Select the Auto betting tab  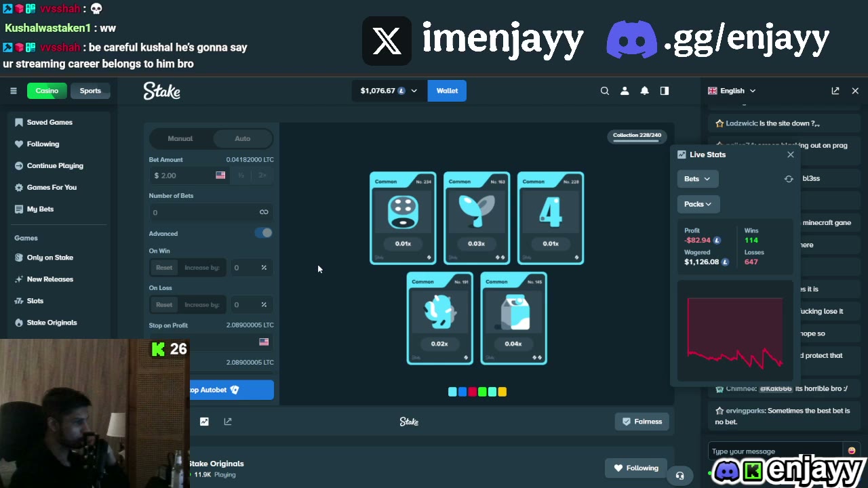(242, 138)
